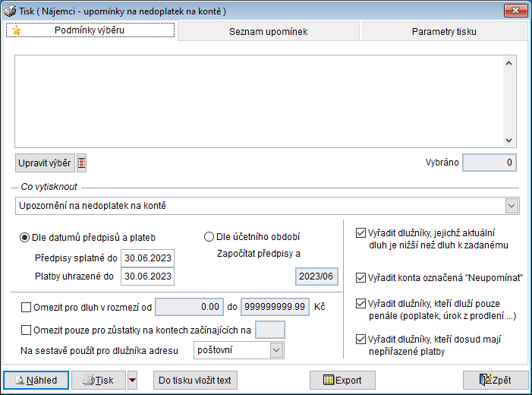Export the report with Export button
Viewport: 532px width, 395px height.
click(342, 381)
